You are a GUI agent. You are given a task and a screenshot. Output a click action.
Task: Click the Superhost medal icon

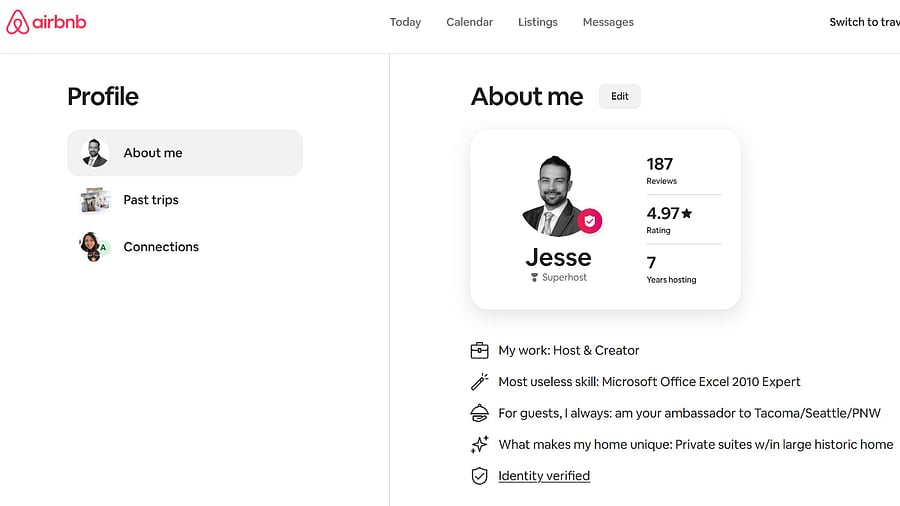tap(534, 278)
